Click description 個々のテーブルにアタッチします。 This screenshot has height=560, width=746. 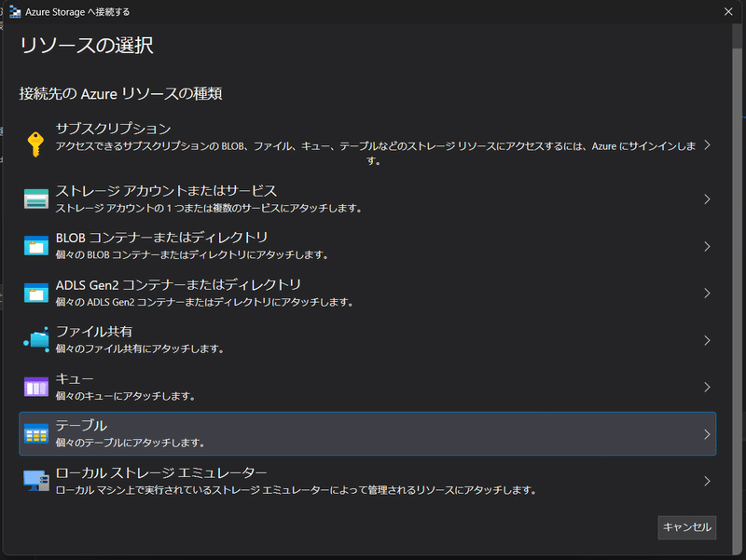(x=131, y=443)
